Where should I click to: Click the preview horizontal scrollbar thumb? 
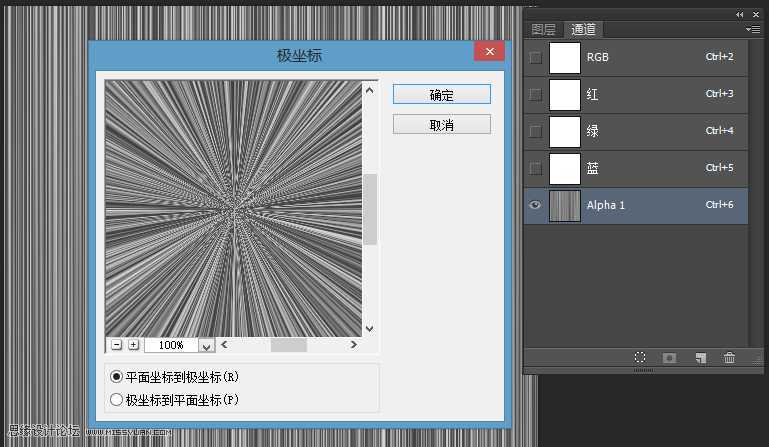tap(288, 345)
